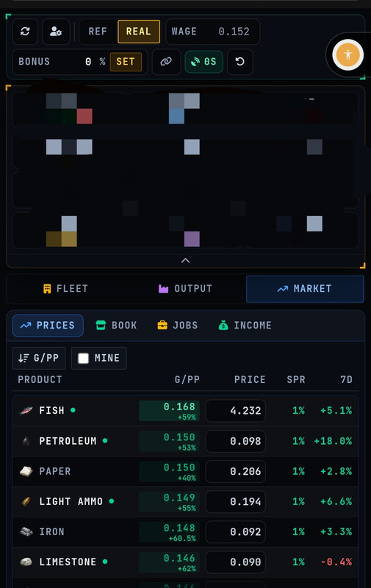
Task: Open the BOOK sub-tab
Action: click(117, 325)
